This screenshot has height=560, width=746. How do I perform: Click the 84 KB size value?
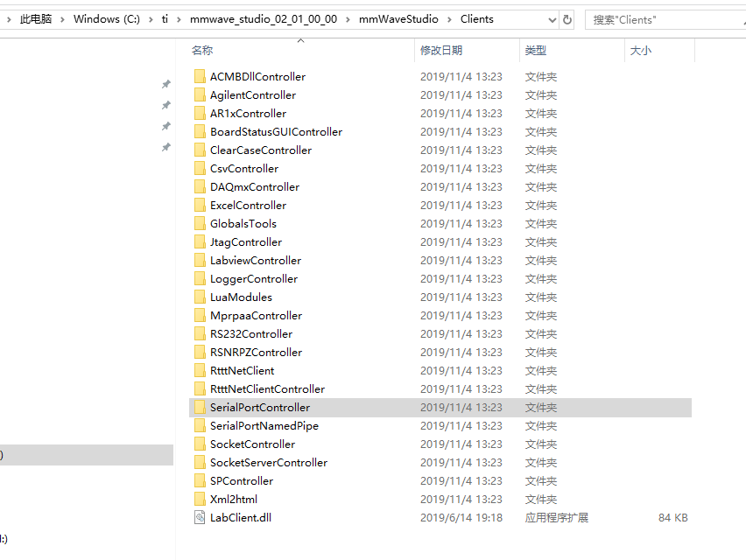point(672,518)
